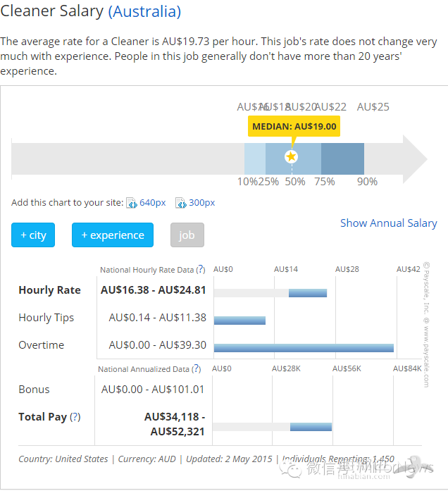Select the AU$0.00 - AU$39.30 overtime value
Screen dimensions: 448x491
tap(158, 344)
